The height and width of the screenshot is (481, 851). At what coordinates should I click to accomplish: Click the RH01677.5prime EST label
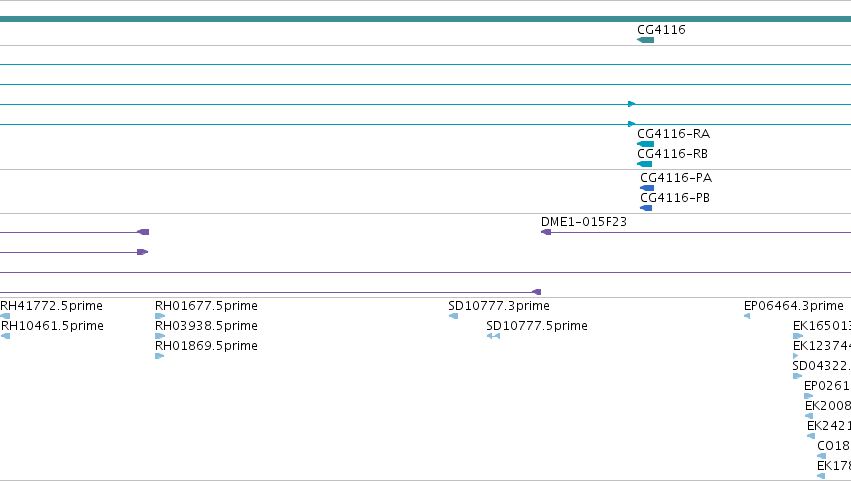tap(206, 306)
